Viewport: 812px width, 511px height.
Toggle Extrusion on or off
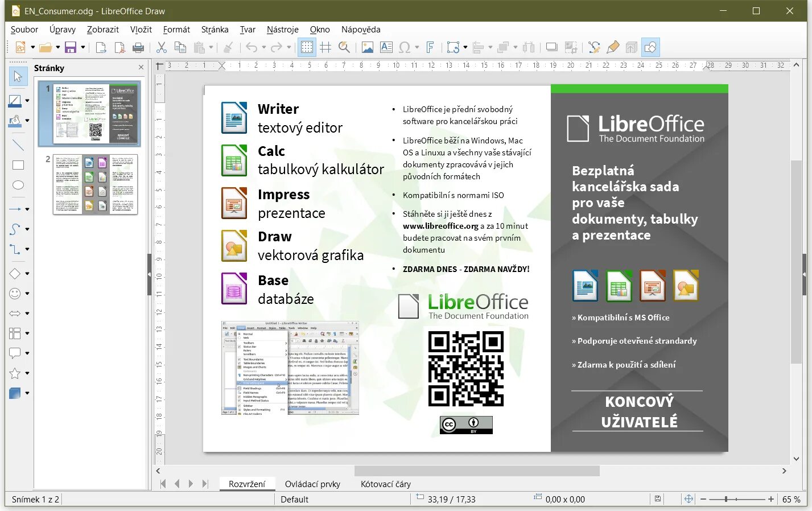point(632,48)
